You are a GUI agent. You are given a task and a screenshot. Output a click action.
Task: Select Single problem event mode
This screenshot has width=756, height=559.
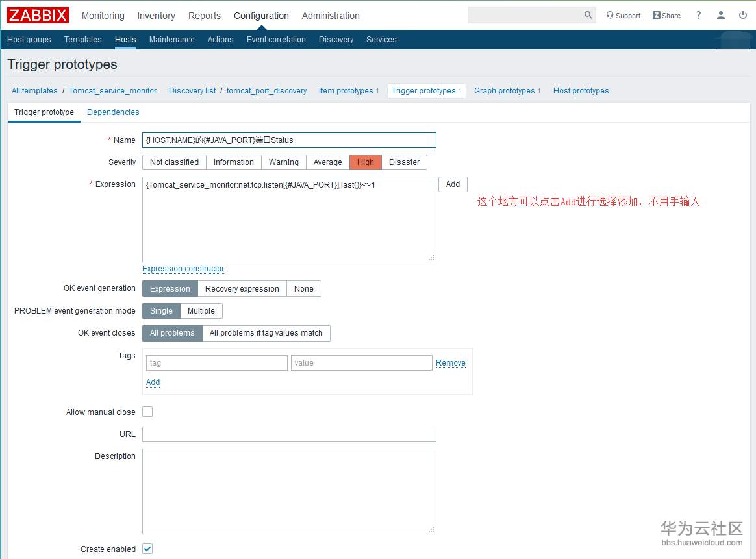pyautogui.click(x=161, y=311)
